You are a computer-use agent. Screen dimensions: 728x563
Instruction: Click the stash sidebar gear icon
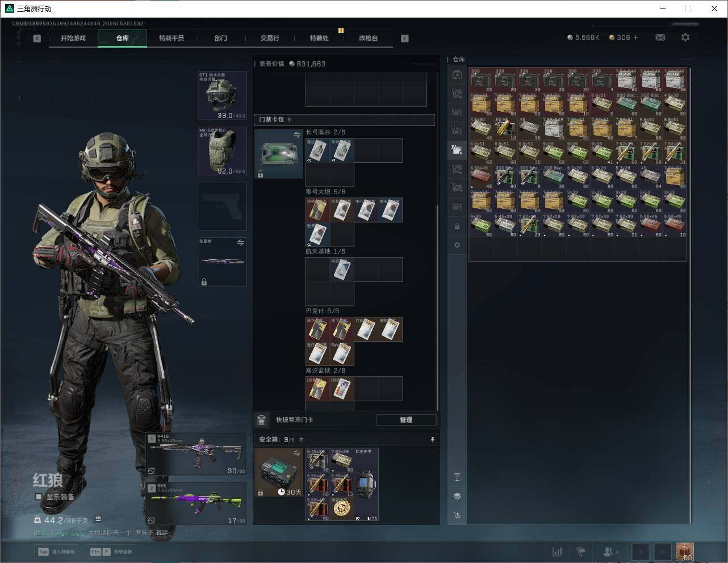point(457,245)
